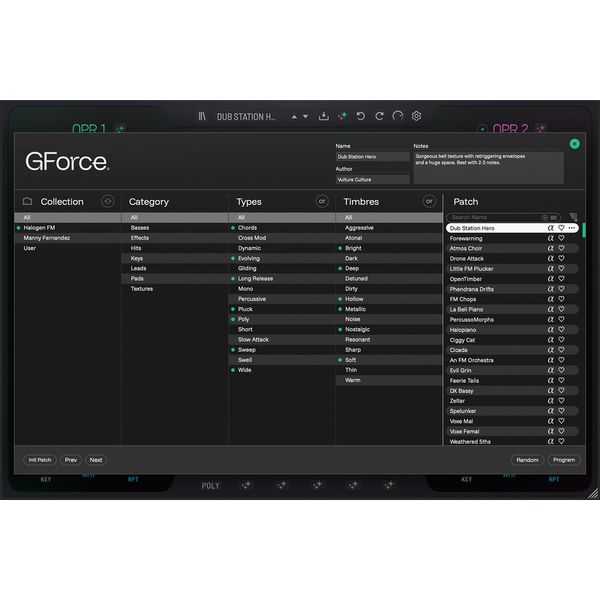
Task: Open three-dot menu on Dub Station Hero
Action: (x=572, y=228)
